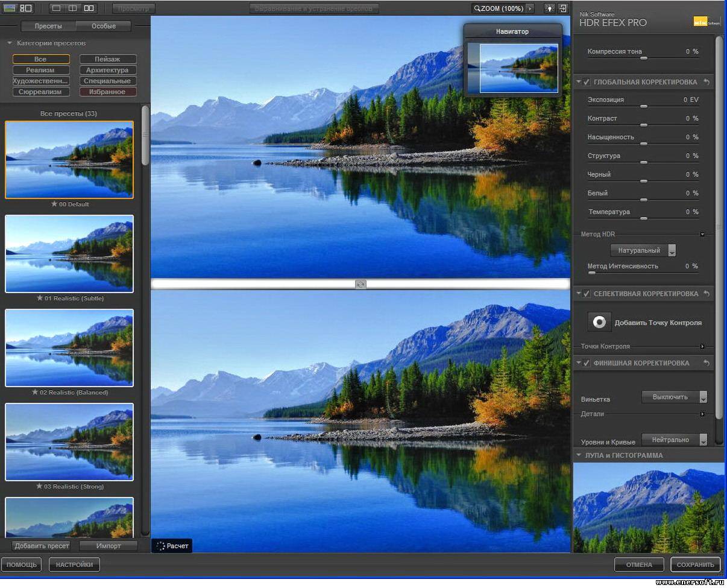Expand the Метод HDR options
The height and width of the screenshot is (588, 727).
tap(702, 234)
